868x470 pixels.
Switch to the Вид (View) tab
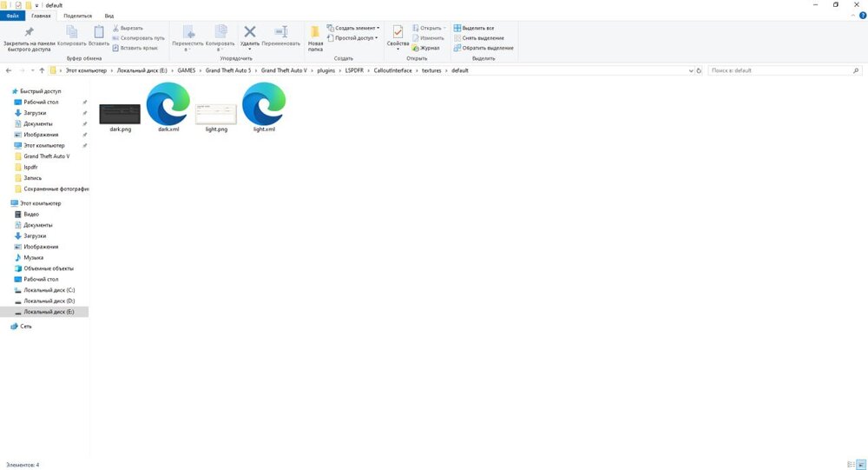(x=109, y=16)
